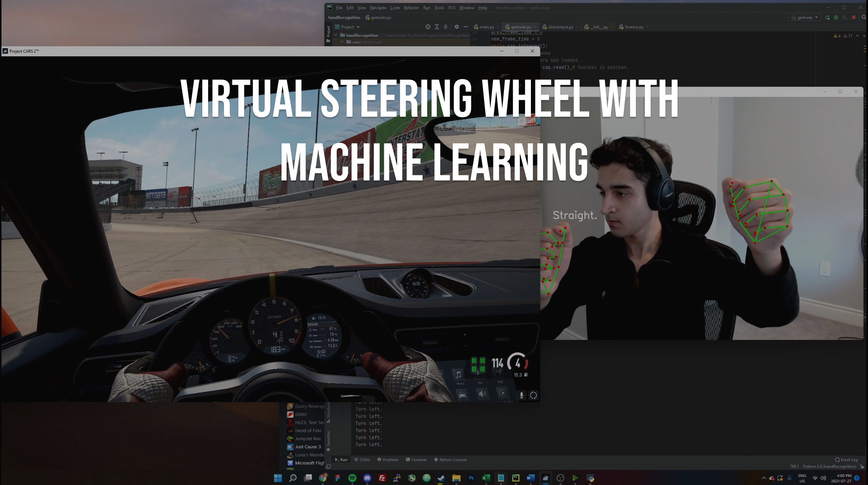Open FileZilla from the taskbar
The height and width of the screenshot is (485, 868).
point(382,478)
